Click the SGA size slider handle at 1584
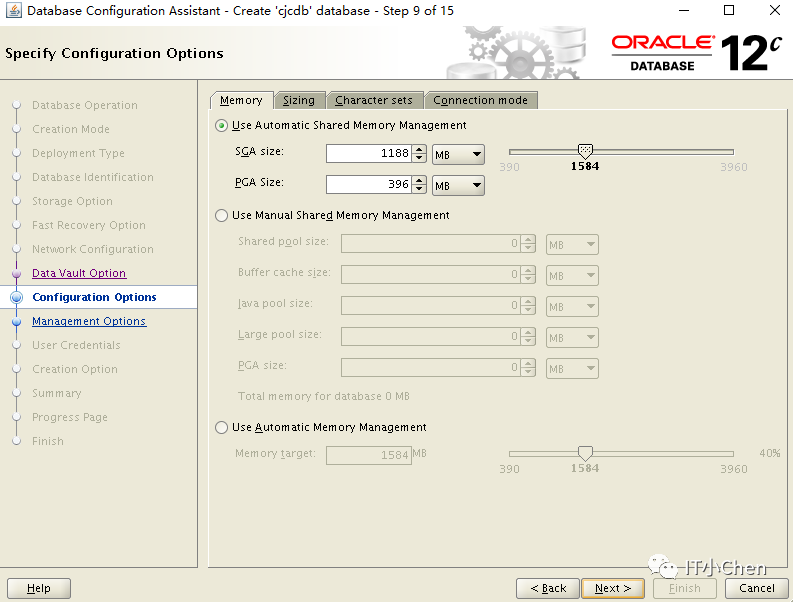 (x=585, y=150)
